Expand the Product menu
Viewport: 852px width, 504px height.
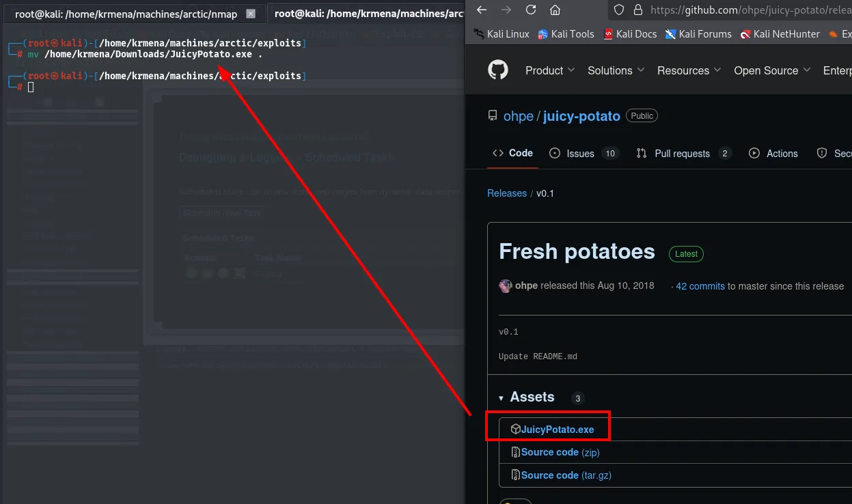click(x=550, y=70)
